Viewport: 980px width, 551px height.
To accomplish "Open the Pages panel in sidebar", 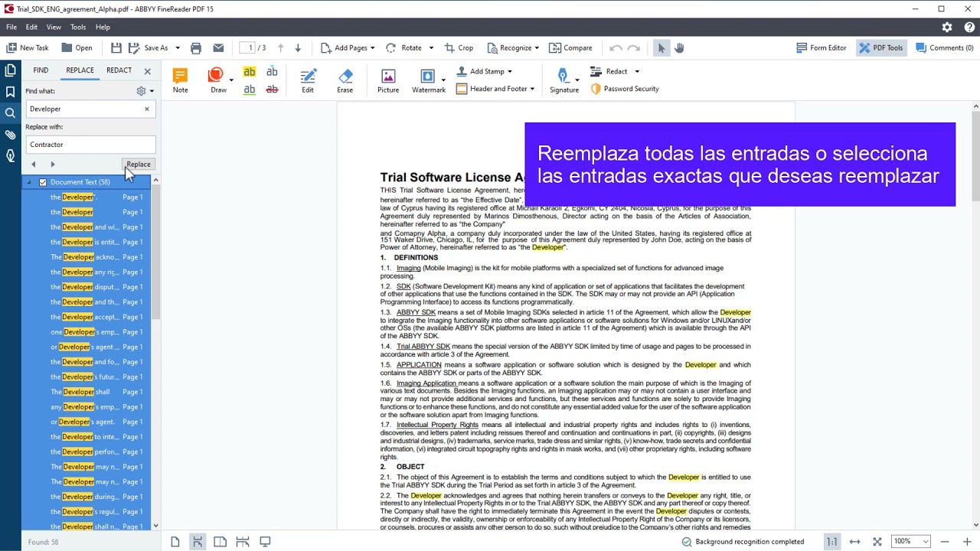I will click(11, 70).
